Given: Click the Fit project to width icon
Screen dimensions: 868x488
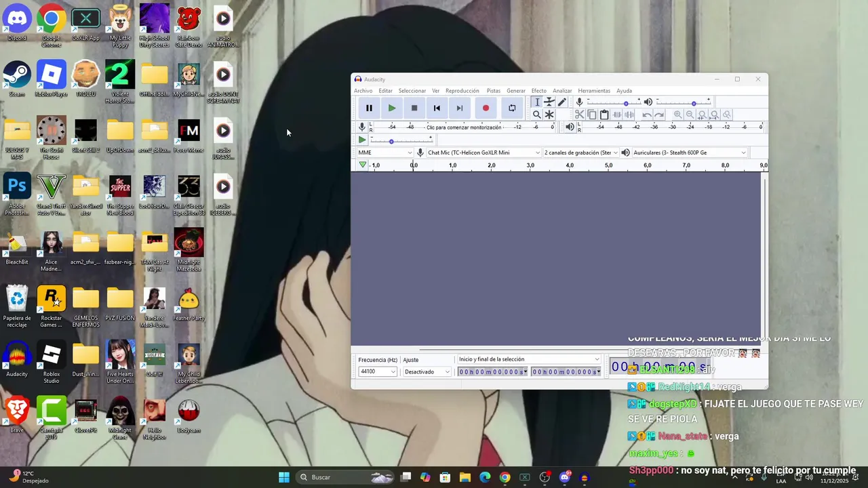Looking at the screenshot, I should (x=714, y=115).
